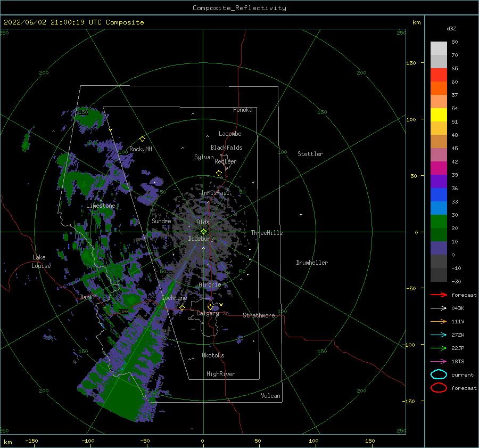Click the Drumheller label
This screenshot has width=479, height=448.
pyautogui.click(x=311, y=263)
